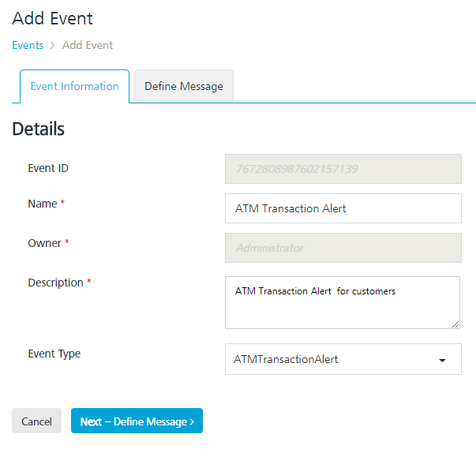476x453 pixels.
Task: Click the Details section heading
Action: tap(38, 129)
